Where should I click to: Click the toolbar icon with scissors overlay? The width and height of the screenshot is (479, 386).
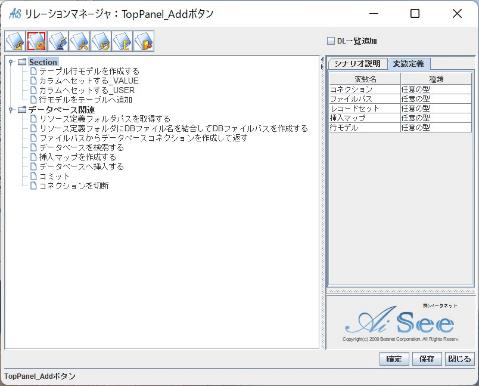[79, 41]
